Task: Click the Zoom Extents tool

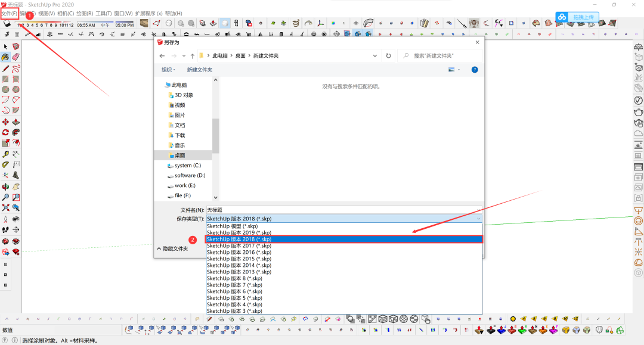Action: click(x=5, y=207)
